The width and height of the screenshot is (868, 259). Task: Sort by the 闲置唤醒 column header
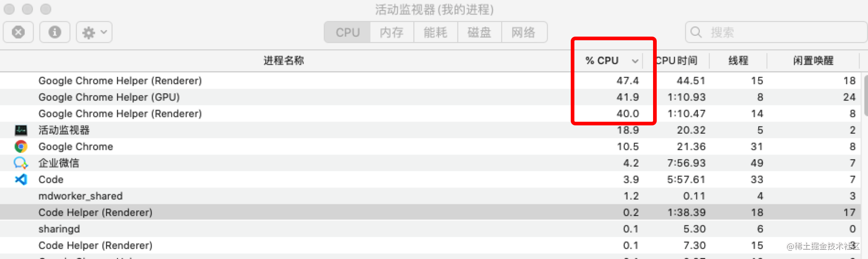tap(813, 60)
